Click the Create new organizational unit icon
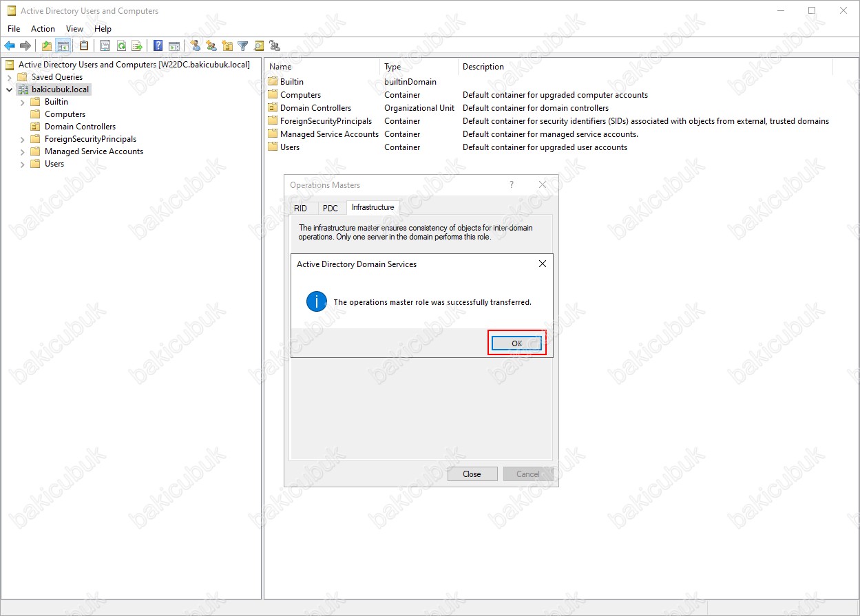The width and height of the screenshot is (860, 616). (x=227, y=46)
